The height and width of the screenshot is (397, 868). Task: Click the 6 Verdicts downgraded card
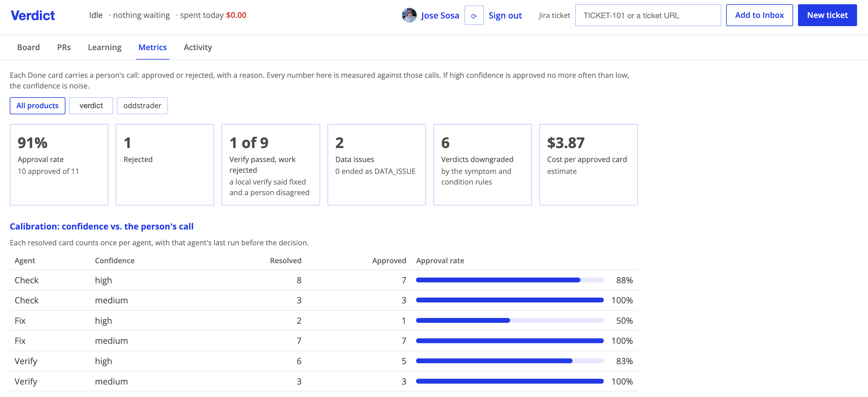[482, 164]
